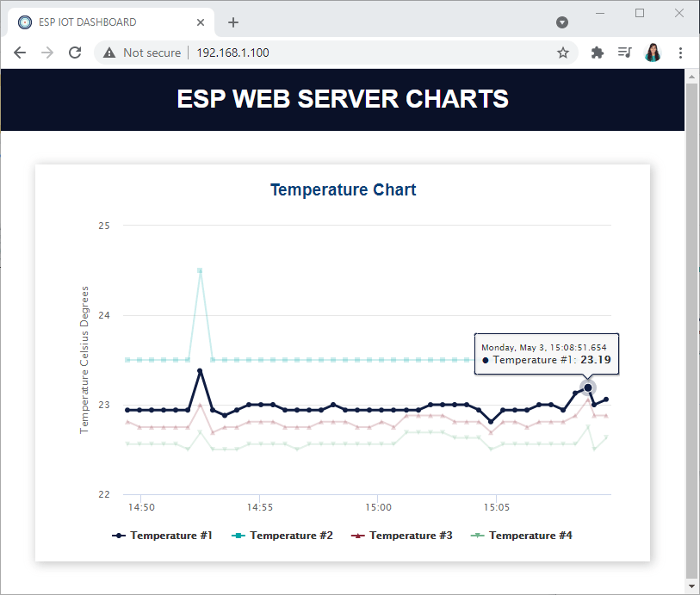Click the Temperature Chart title
This screenshot has width=700, height=595.
click(x=343, y=189)
